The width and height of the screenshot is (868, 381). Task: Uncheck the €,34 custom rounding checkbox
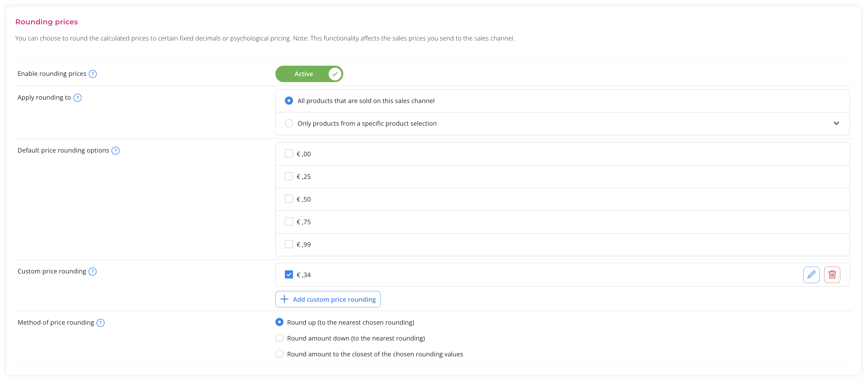pyautogui.click(x=289, y=275)
